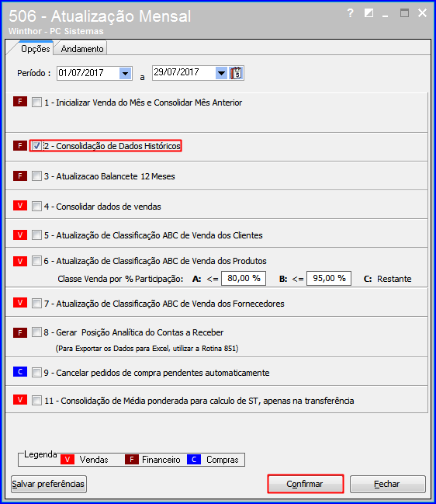Open the end date 29/07/2017 dropdown
This screenshot has height=504, width=436.
tap(221, 73)
